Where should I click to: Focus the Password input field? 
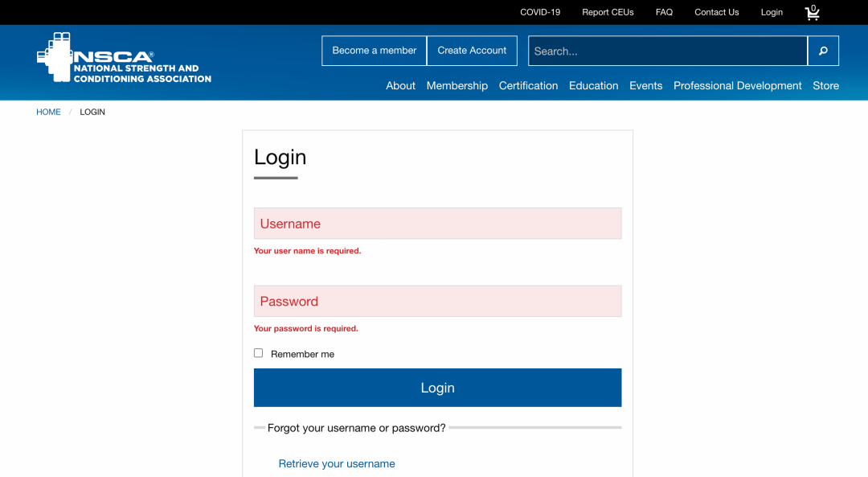click(437, 302)
